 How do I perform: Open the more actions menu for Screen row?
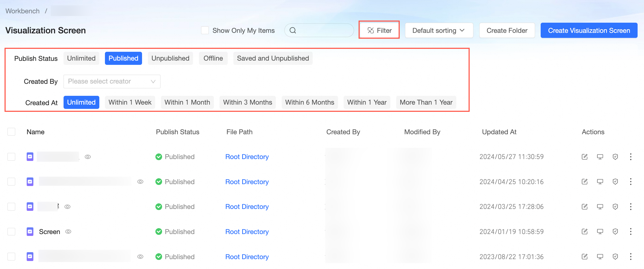631,232
